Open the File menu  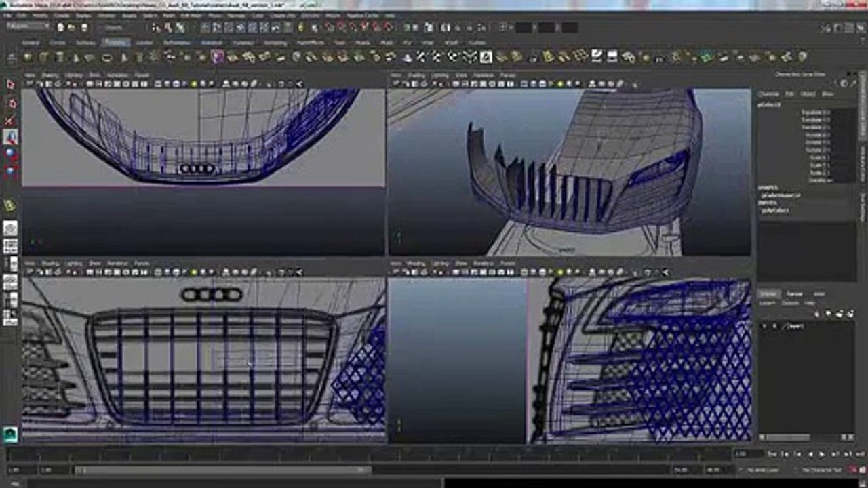pyautogui.click(x=7, y=15)
